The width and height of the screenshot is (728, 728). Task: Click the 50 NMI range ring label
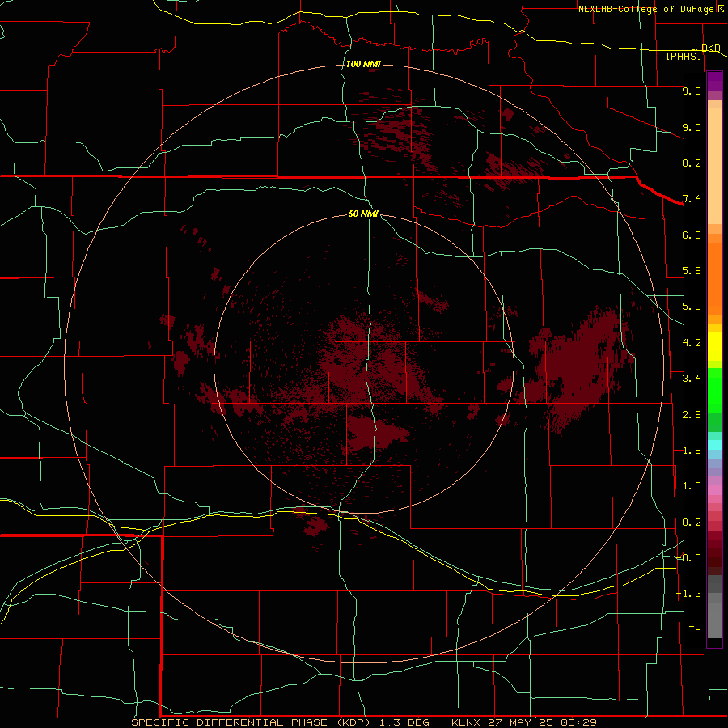(x=363, y=214)
